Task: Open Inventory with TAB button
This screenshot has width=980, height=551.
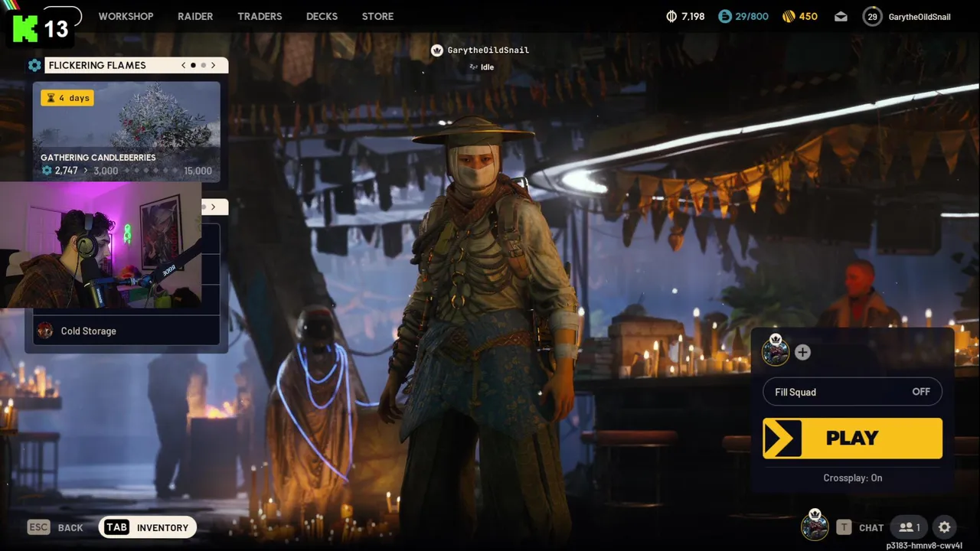Action: pos(148,527)
